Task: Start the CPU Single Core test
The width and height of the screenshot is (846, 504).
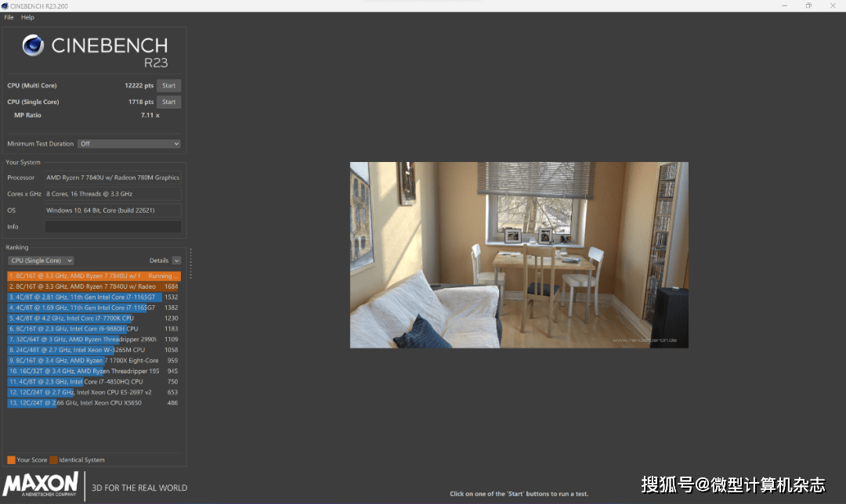Action: (168, 103)
